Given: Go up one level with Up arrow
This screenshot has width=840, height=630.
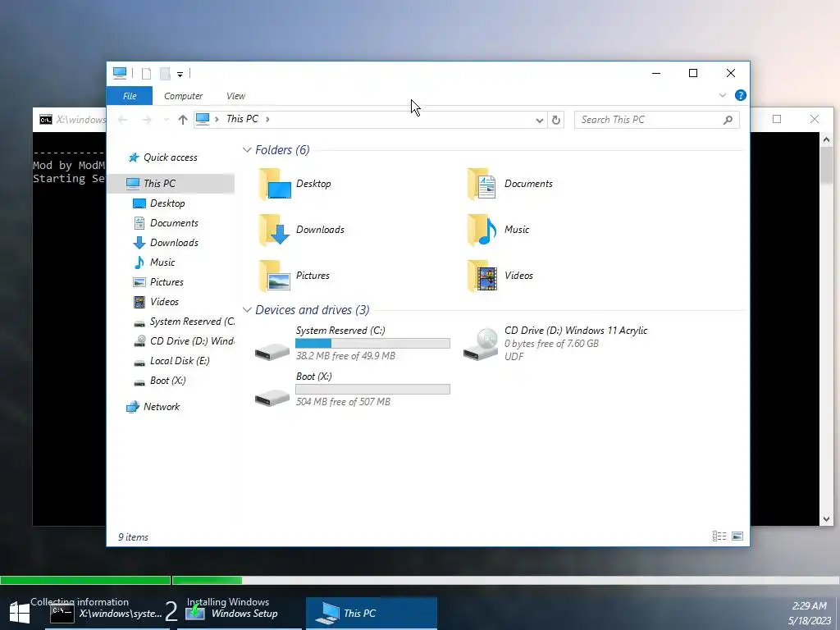Looking at the screenshot, I should [x=183, y=120].
